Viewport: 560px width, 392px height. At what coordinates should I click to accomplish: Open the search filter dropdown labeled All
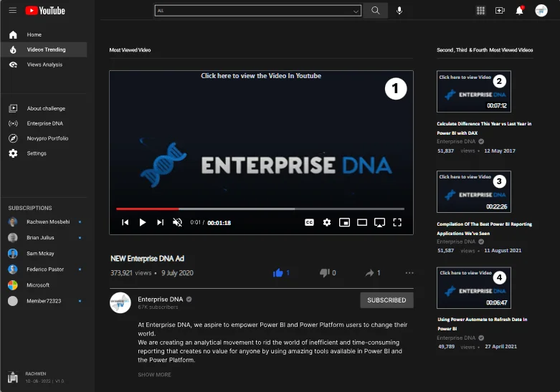pyautogui.click(x=258, y=11)
